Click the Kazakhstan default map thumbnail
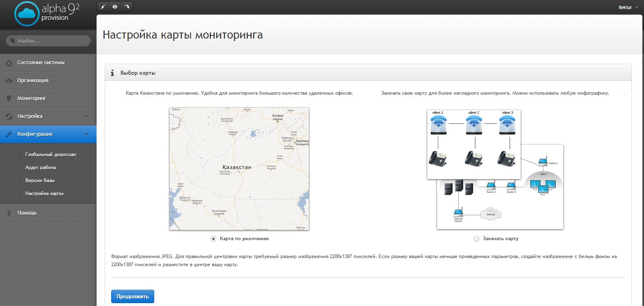Screen dimensions: 644x306 (239, 169)
